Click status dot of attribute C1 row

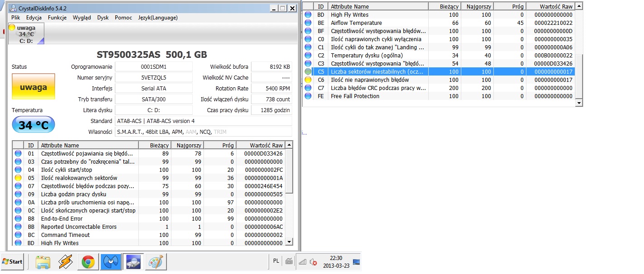(x=308, y=47)
